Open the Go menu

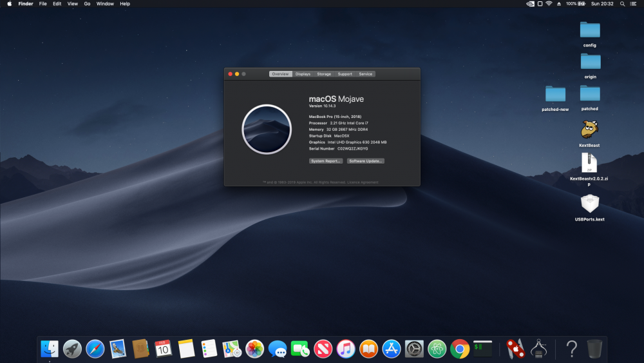(87, 4)
